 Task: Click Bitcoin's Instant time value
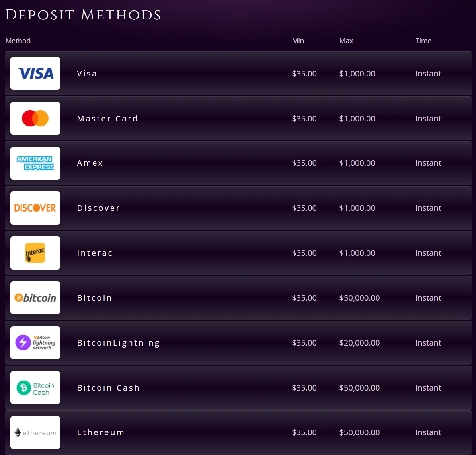coord(428,298)
